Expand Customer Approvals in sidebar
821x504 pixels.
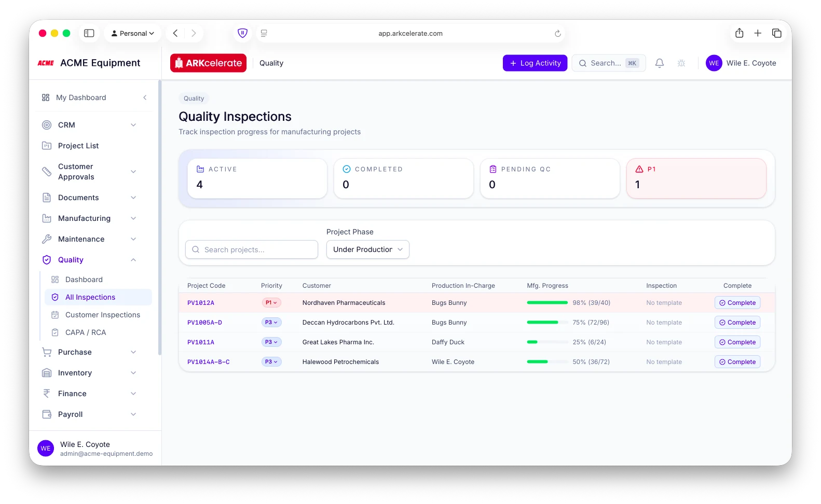[89, 172]
